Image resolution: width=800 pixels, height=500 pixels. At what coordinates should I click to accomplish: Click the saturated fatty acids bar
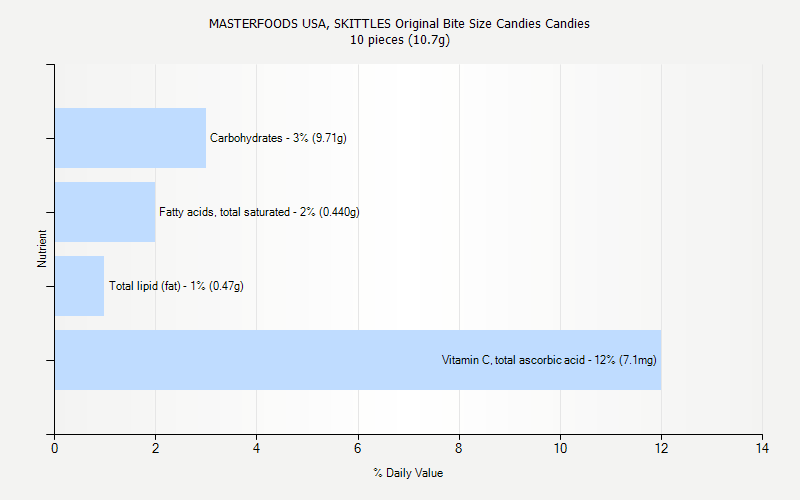pyautogui.click(x=105, y=212)
